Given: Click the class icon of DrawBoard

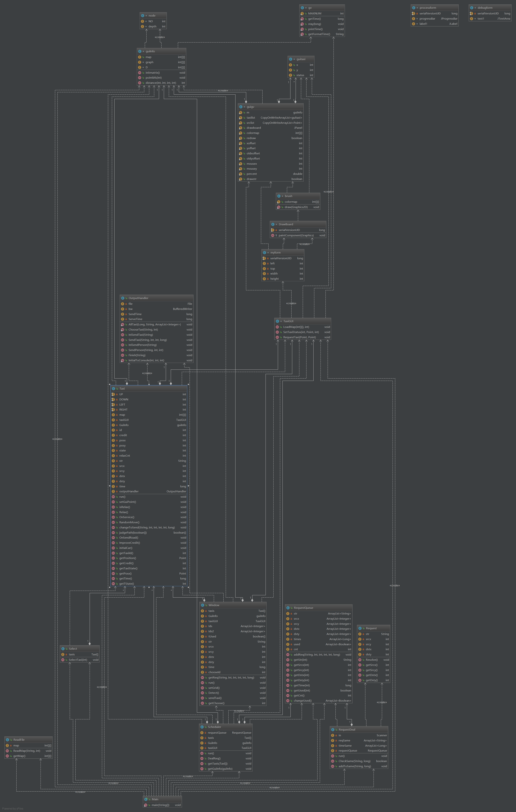Looking at the screenshot, I should [x=273, y=224].
